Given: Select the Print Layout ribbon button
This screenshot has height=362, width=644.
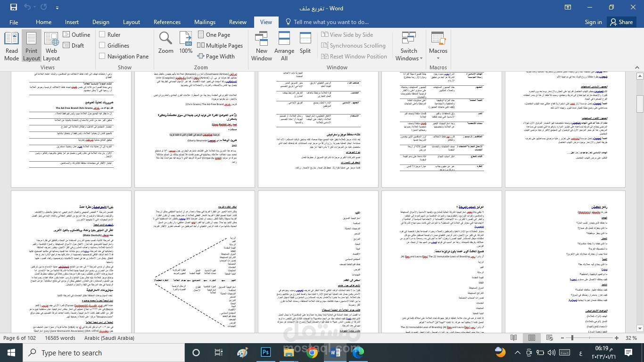Looking at the screenshot, I should point(32,46).
